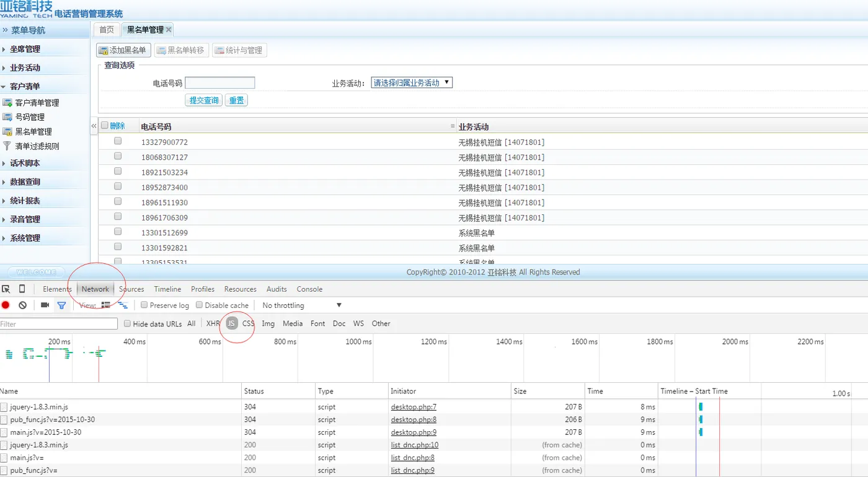Screen dimensions: 868x477
Task: Open the Console DevTools tab
Action: [309, 289]
